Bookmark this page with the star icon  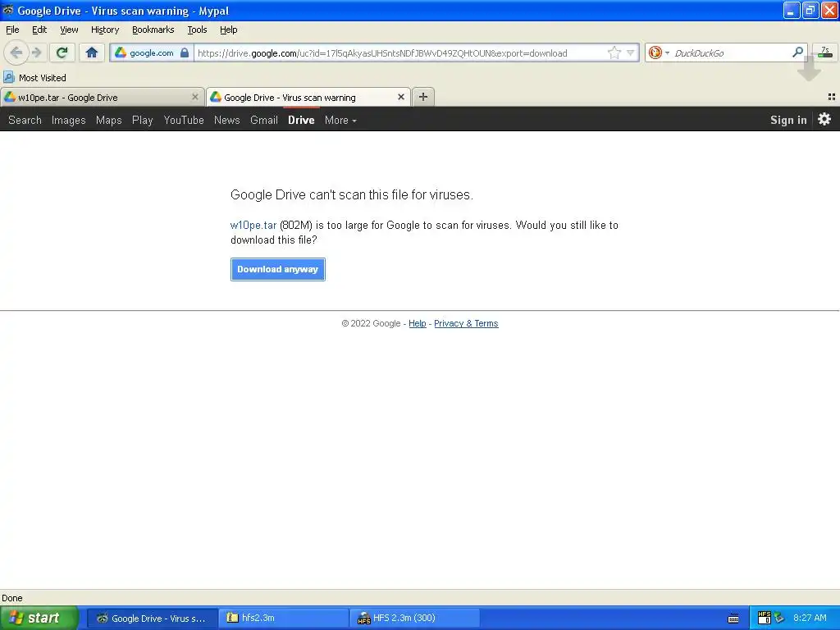point(614,52)
